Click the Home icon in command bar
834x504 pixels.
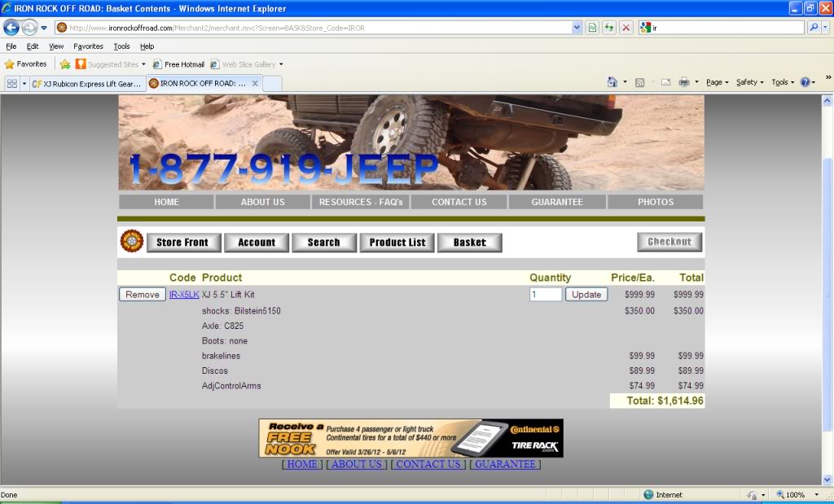pyautogui.click(x=612, y=82)
